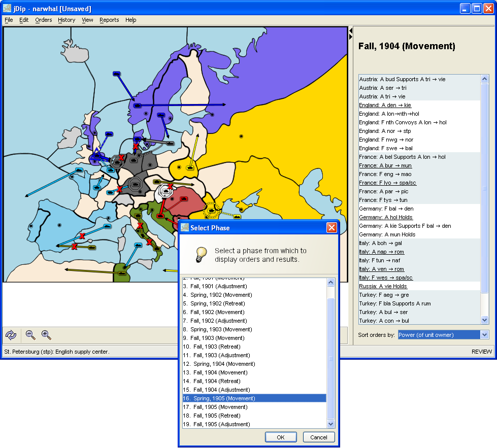Select phase 5. Spring, 1902 (Retreat)

click(x=254, y=303)
